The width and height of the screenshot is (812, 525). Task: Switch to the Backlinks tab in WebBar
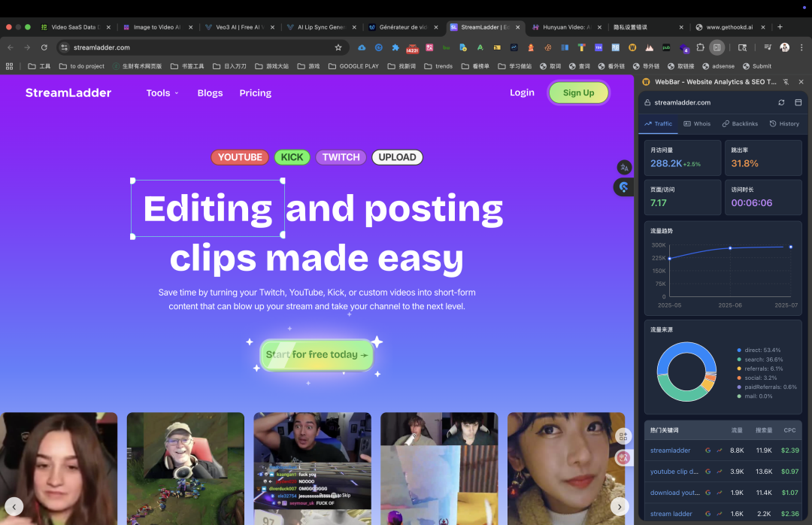(740, 124)
